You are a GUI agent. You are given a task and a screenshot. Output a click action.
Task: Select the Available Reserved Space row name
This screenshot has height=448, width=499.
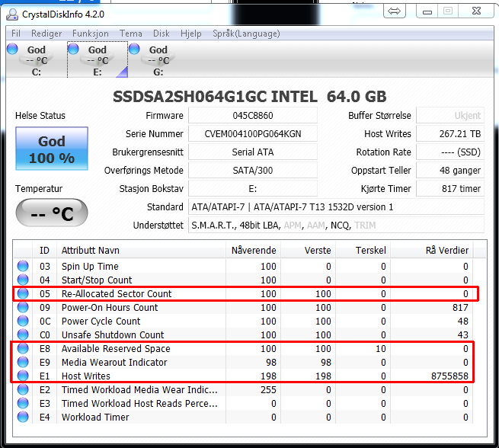tap(116, 348)
